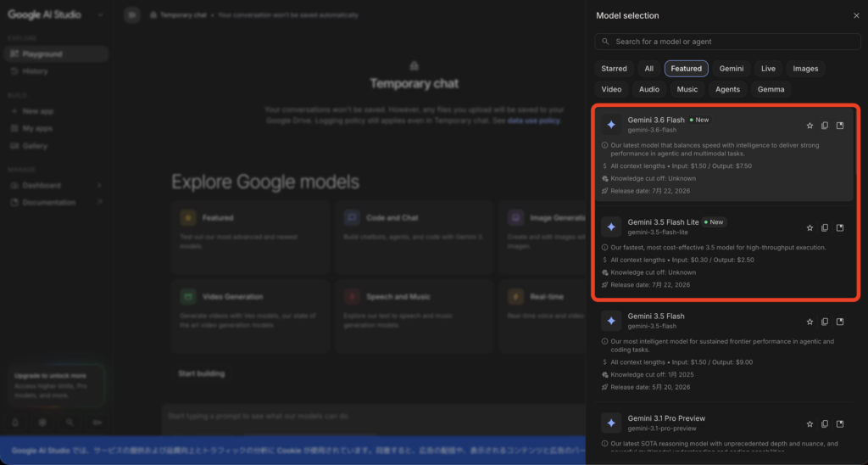Click the dollar icon in Gemini 3.5 Flash Lite pricing
This screenshot has height=465, width=868.
604,260
